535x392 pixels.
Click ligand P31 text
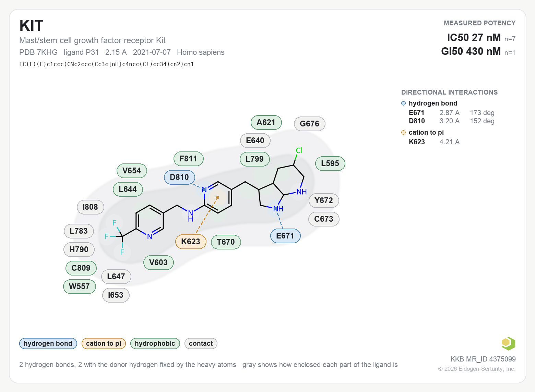coord(81,52)
